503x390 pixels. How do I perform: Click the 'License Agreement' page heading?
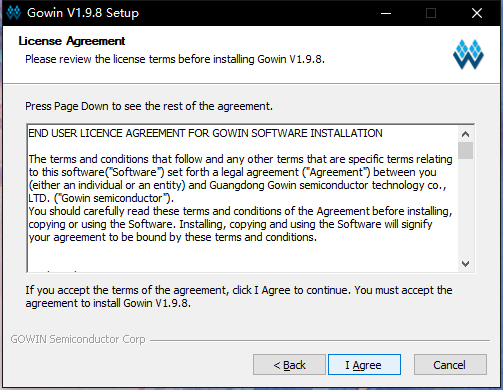click(x=72, y=41)
